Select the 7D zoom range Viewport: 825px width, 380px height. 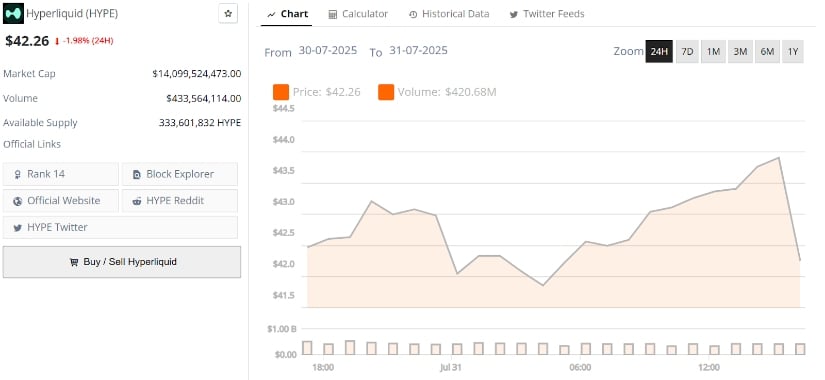coord(687,52)
